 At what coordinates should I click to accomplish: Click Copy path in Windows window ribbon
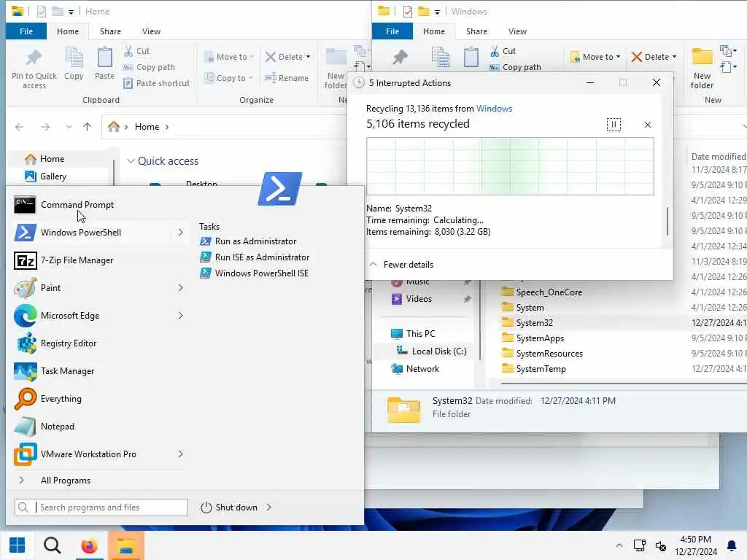click(516, 67)
